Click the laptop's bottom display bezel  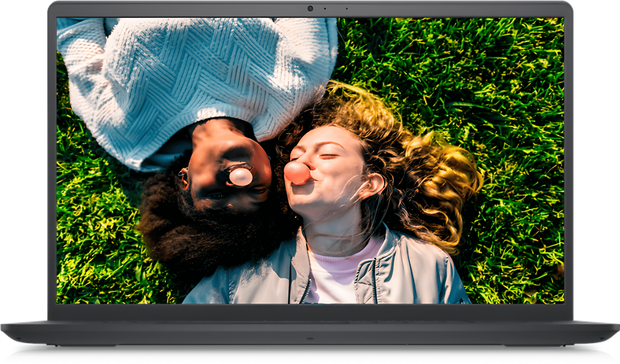tap(310, 312)
